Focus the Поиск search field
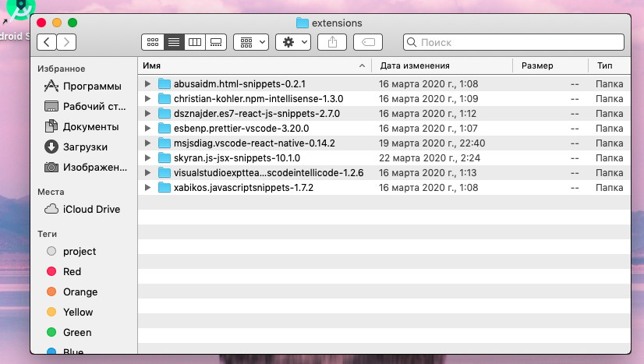644x364 pixels. click(x=514, y=42)
